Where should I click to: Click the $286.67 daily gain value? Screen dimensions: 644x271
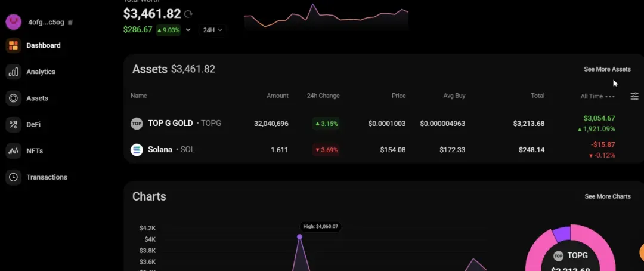click(x=138, y=30)
